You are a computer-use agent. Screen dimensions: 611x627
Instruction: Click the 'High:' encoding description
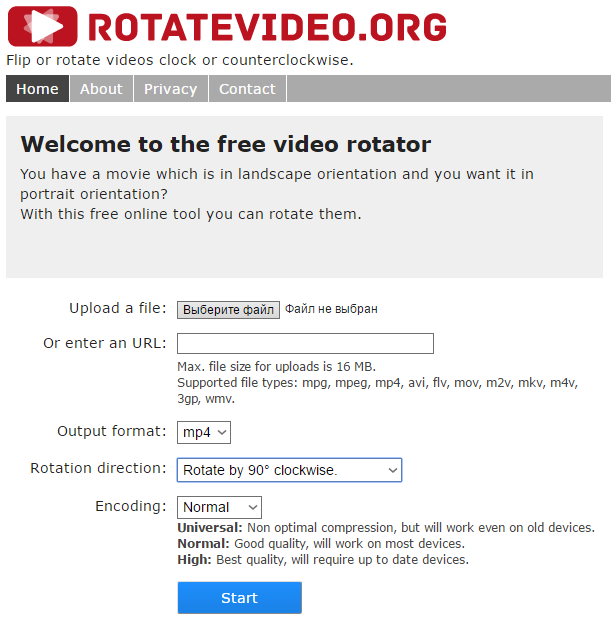pos(323,560)
